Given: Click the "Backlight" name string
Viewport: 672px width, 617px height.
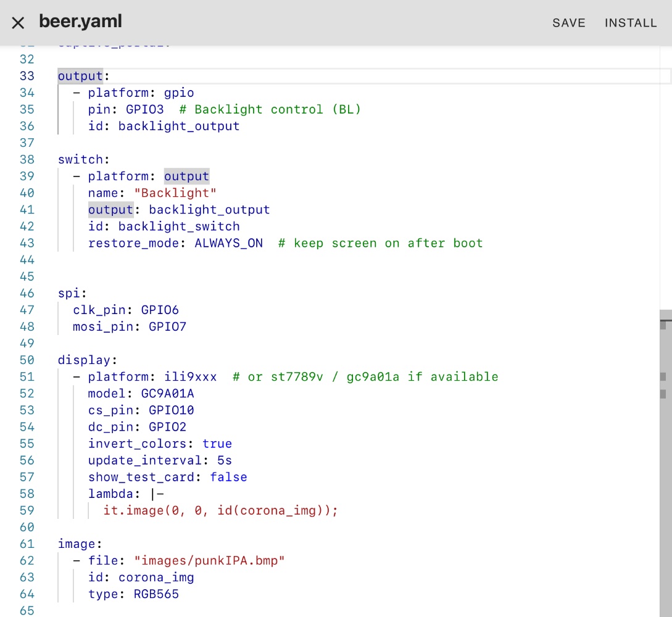Looking at the screenshot, I should click(175, 193).
